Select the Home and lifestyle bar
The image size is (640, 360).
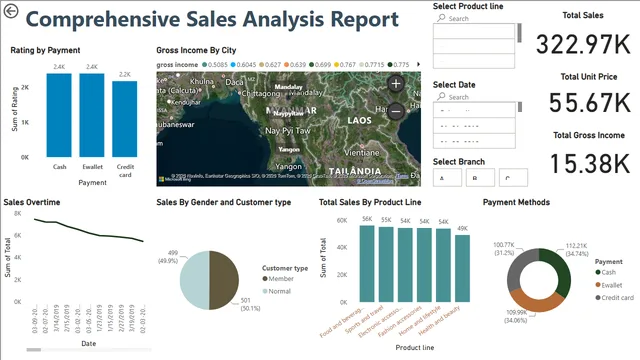pyautogui.click(x=443, y=265)
